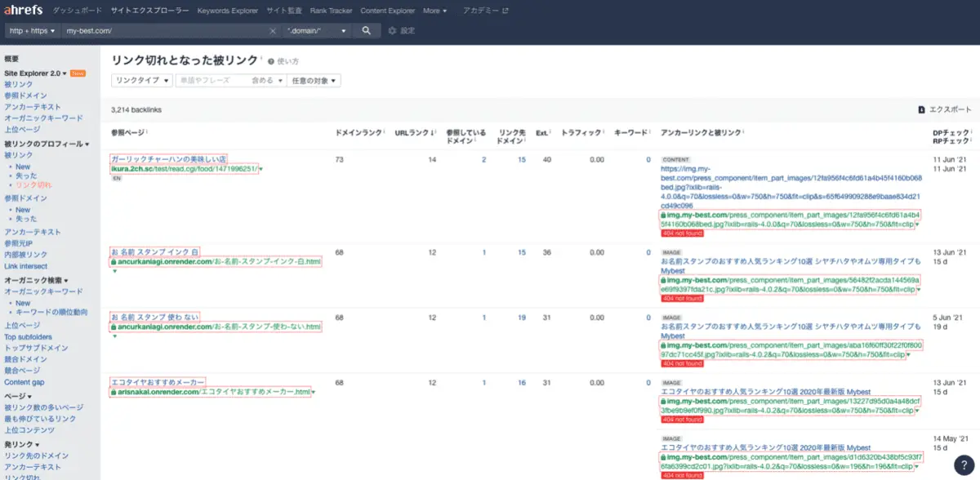This screenshot has height=480, width=980.
Task: Open アカデミー external link
Action: (x=485, y=11)
